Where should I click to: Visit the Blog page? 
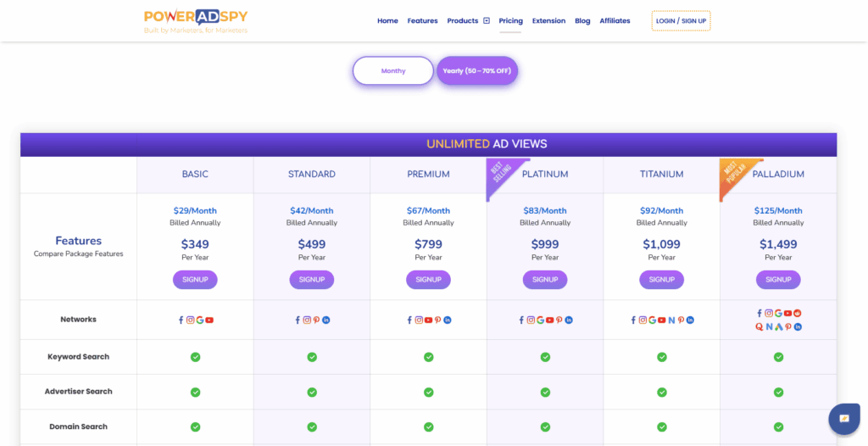point(582,21)
